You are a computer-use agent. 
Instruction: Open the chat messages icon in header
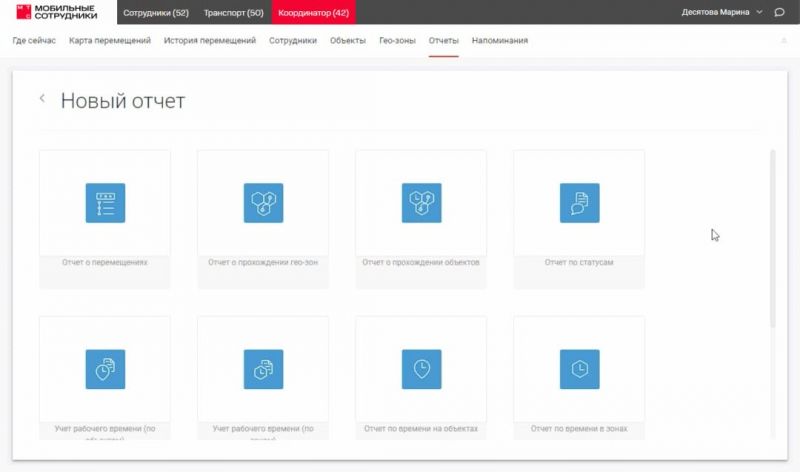(779, 12)
